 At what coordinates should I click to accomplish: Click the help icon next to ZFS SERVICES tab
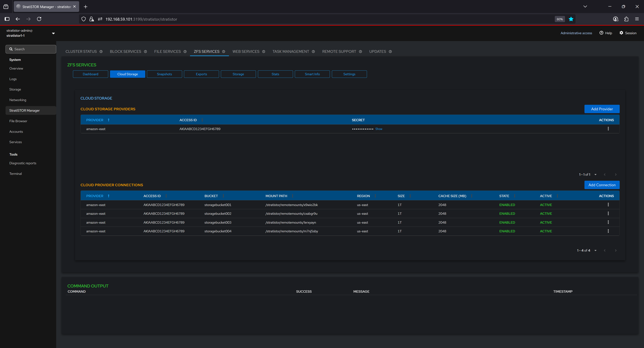click(224, 51)
